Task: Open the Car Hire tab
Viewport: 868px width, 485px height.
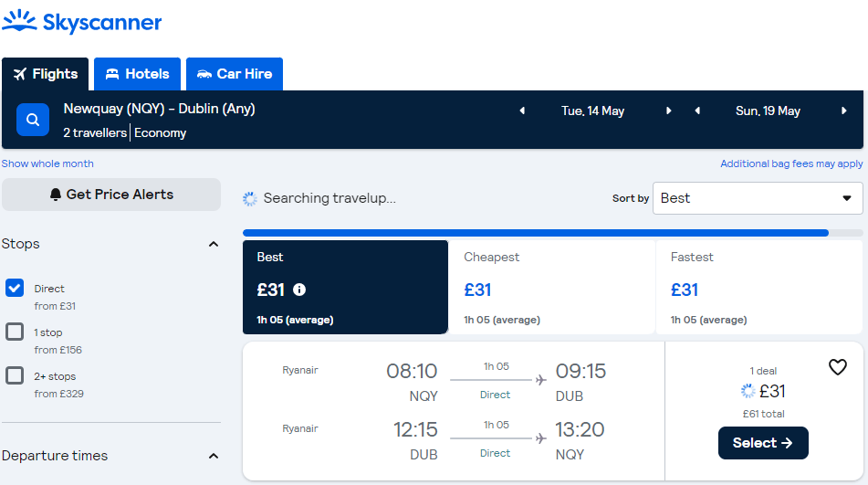Action: point(235,74)
